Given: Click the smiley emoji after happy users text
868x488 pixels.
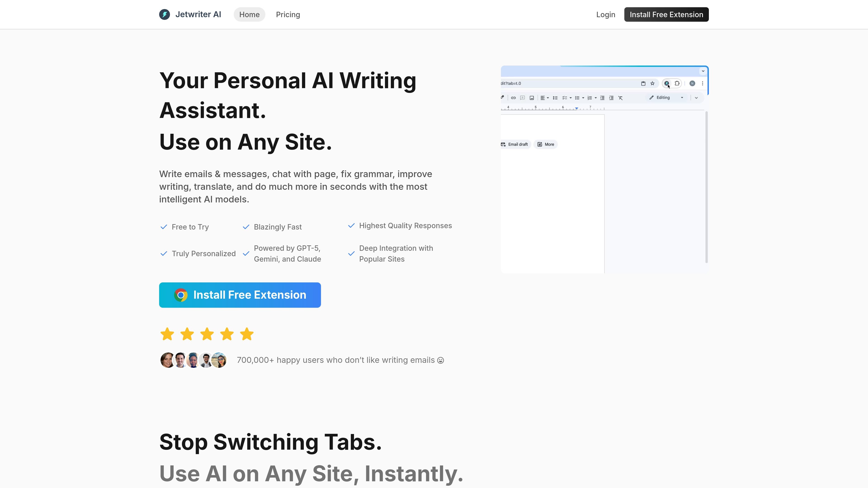Looking at the screenshot, I should coord(440,360).
